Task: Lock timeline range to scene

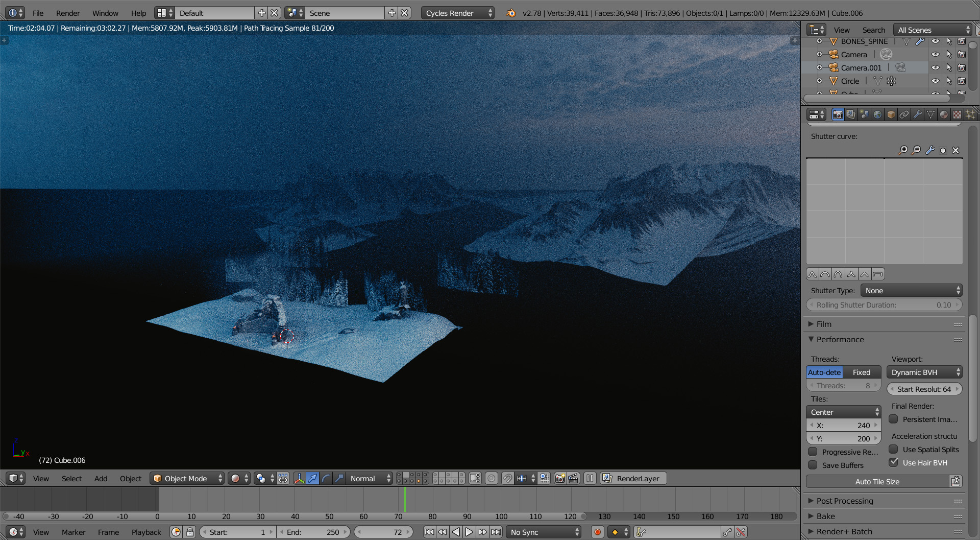Action: coord(190,532)
